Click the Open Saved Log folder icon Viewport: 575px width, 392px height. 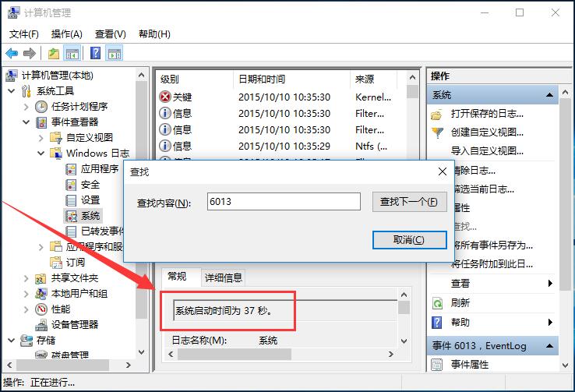(x=437, y=114)
